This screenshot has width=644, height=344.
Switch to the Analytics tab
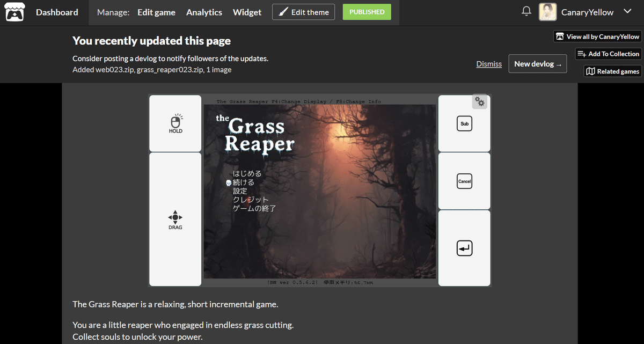pos(204,12)
